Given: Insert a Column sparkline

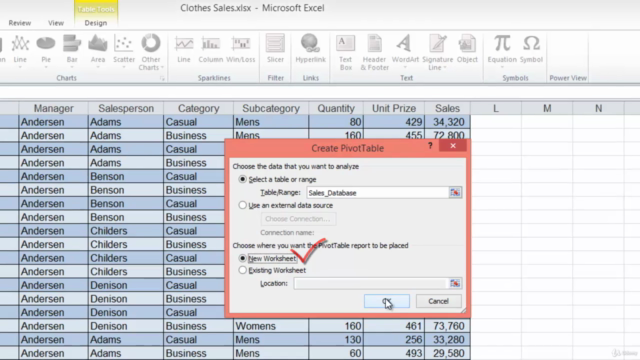Looking at the screenshot, I should click(x=211, y=50).
